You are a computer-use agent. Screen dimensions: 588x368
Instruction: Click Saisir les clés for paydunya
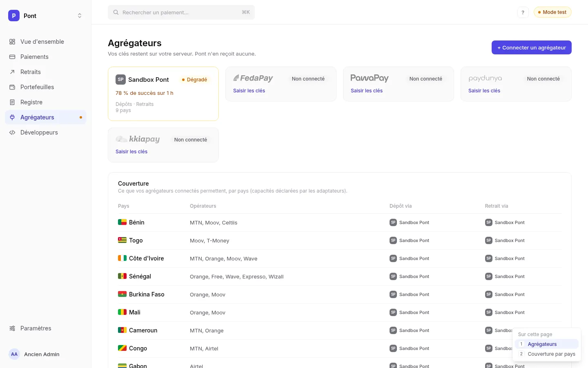[484, 91]
